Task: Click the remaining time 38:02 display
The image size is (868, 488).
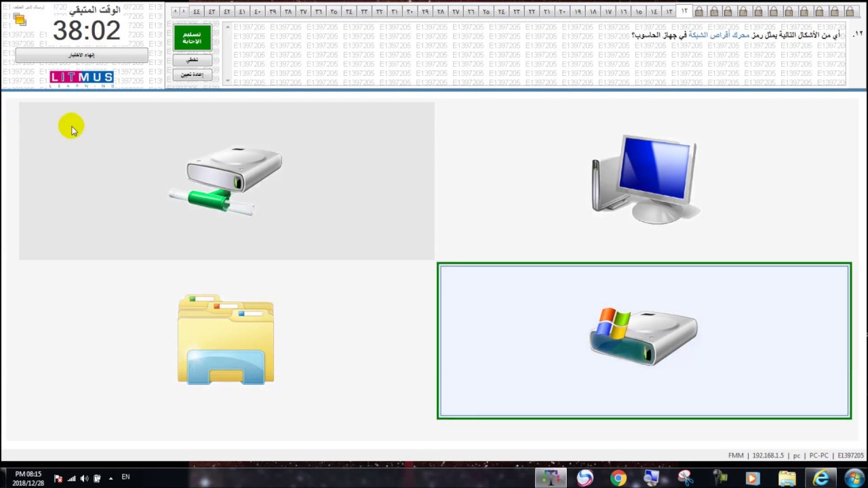Action: (x=86, y=30)
